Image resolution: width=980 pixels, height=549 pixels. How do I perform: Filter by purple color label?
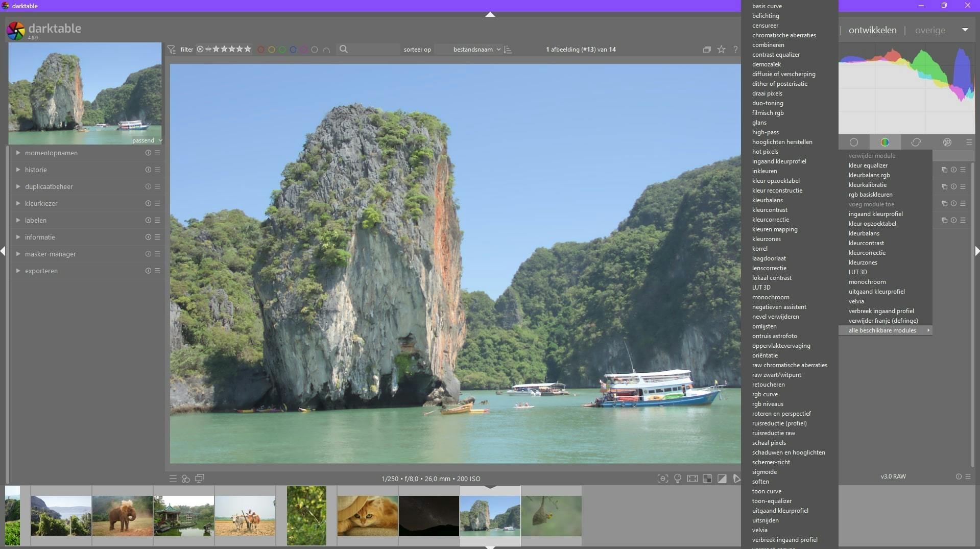point(304,50)
